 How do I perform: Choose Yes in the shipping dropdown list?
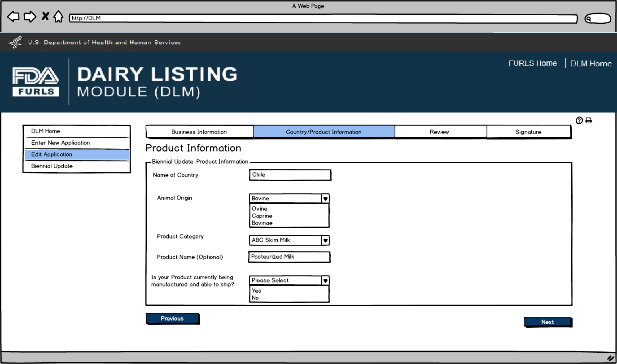point(257,290)
